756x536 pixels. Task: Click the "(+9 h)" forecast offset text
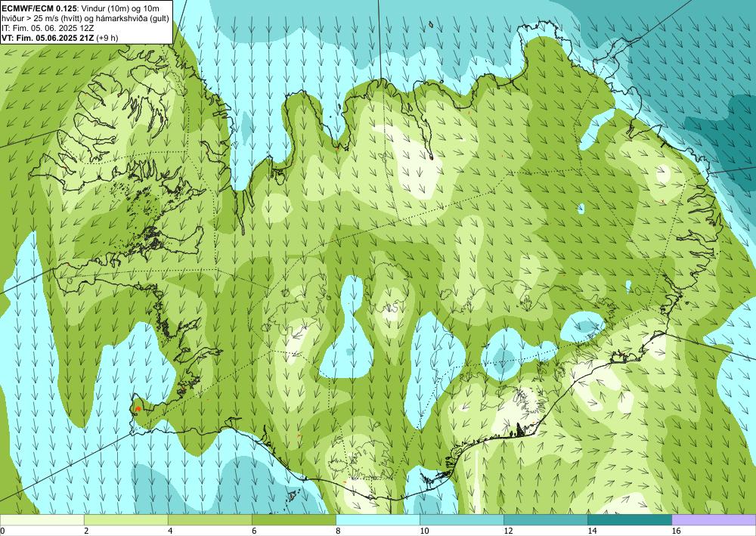tap(107, 38)
